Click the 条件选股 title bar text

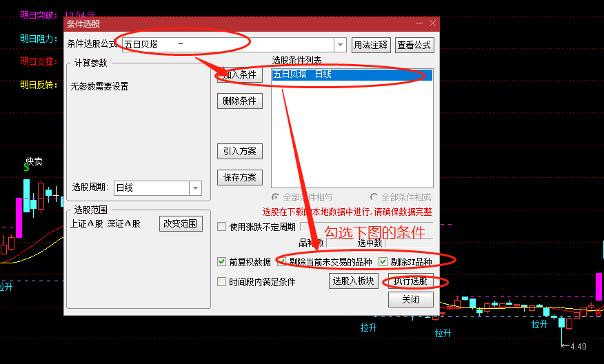[83, 24]
